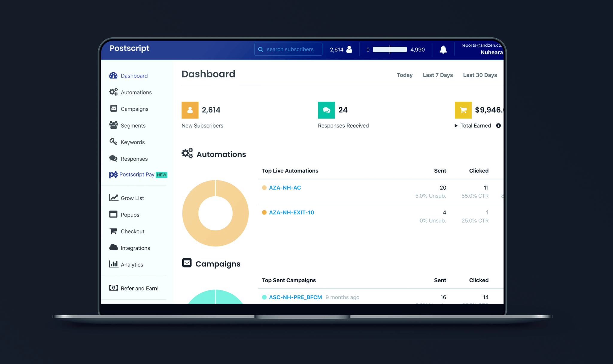The height and width of the screenshot is (364, 613).
Task: Click the Campaigns envelope icon in sidebar
Action: point(113,108)
